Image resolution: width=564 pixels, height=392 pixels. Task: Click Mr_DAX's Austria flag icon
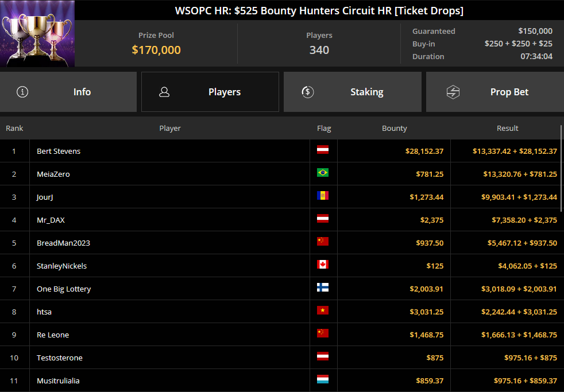coord(323,219)
